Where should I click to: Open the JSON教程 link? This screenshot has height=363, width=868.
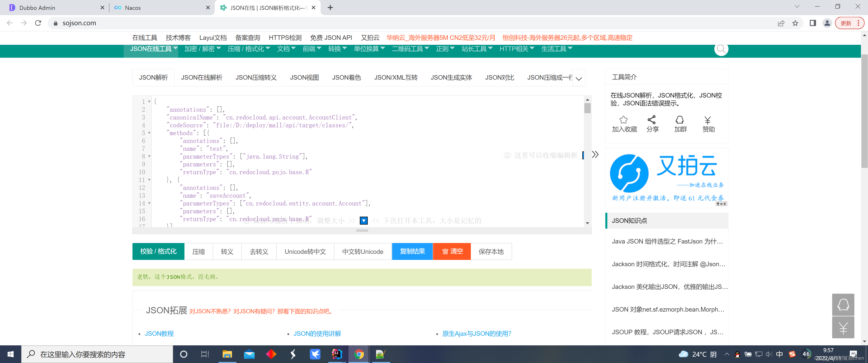coord(159,334)
